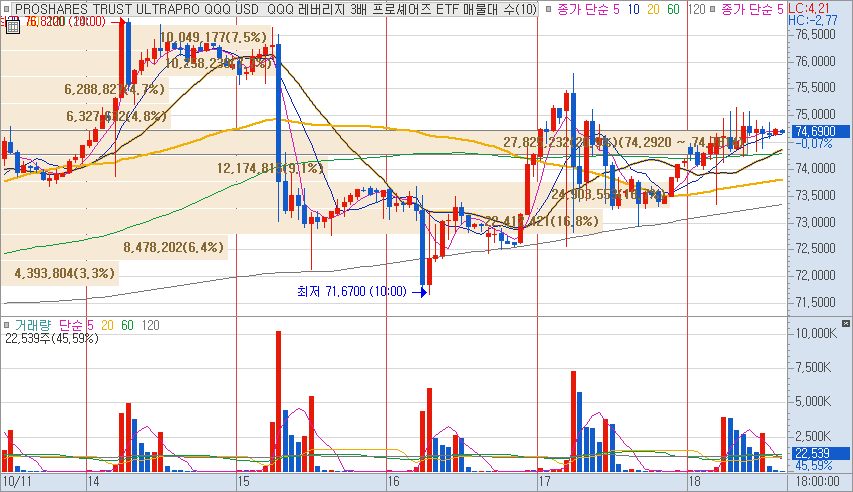Click the square marker before PROSHARES TRUST title
The height and width of the screenshot is (492, 853).
pyautogui.click(x=8, y=9)
